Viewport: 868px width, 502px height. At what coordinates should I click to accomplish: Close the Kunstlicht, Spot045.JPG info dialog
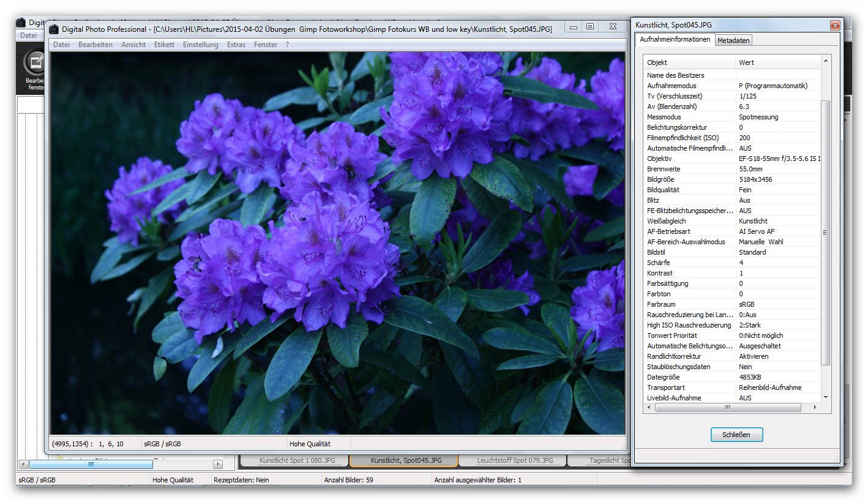point(834,25)
